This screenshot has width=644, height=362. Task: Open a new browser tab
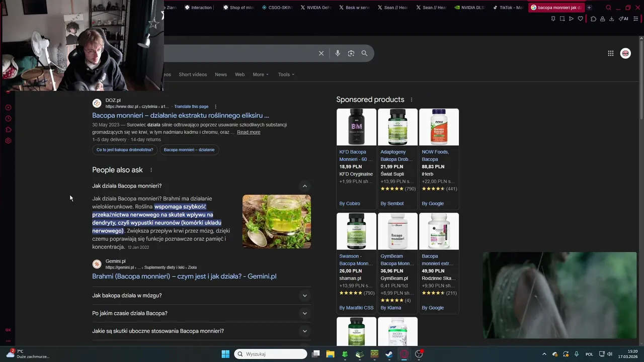[589, 8]
